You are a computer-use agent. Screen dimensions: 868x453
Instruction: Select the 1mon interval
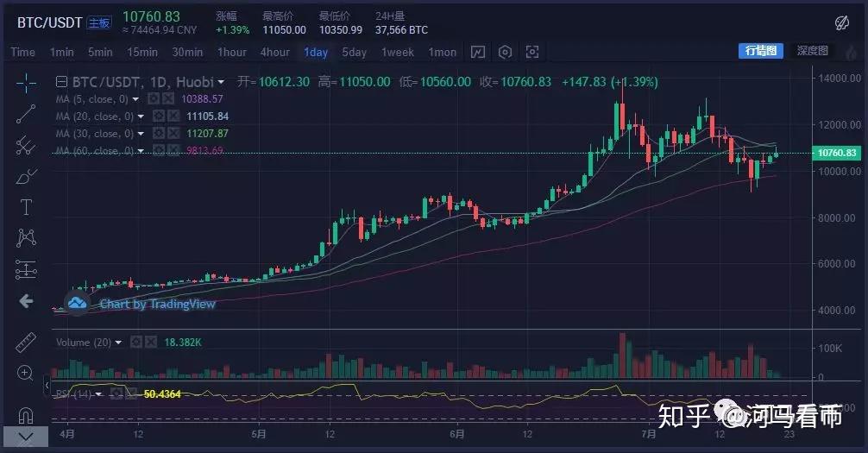pyautogui.click(x=443, y=52)
